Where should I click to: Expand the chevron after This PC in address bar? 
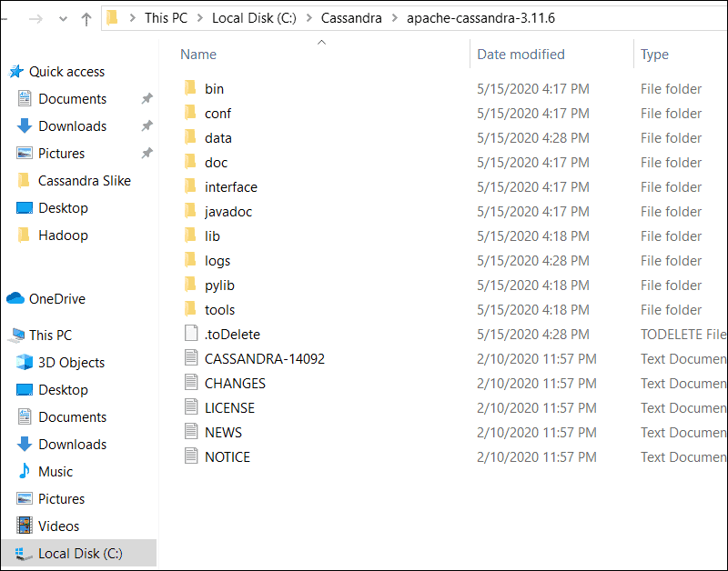click(x=200, y=18)
